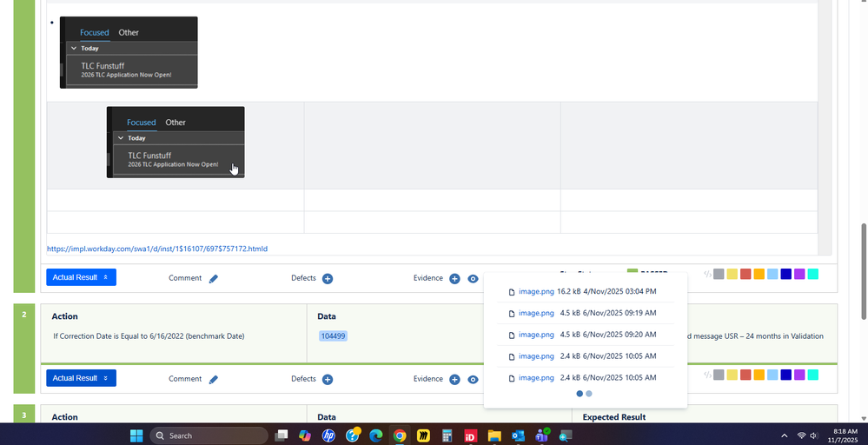
Task: Click the green step 2 number badge
Action: click(x=23, y=349)
